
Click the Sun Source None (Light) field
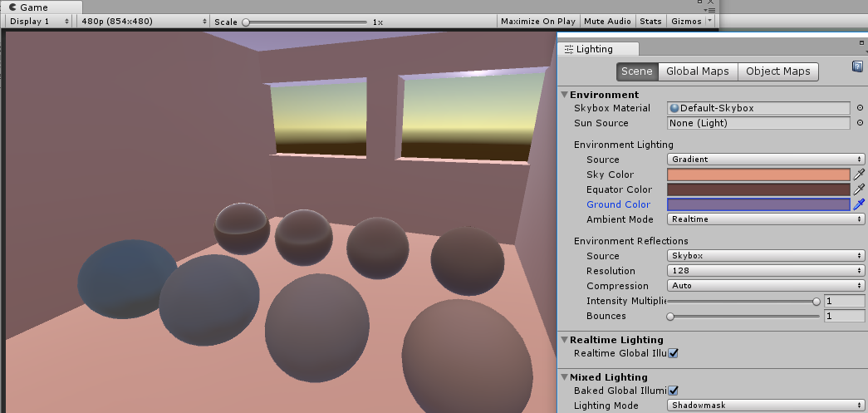point(758,123)
